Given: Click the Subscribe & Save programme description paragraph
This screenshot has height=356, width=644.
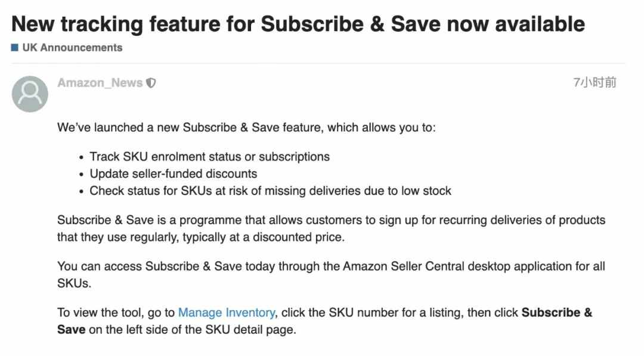Looking at the screenshot, I should click(x=331, y=229).
